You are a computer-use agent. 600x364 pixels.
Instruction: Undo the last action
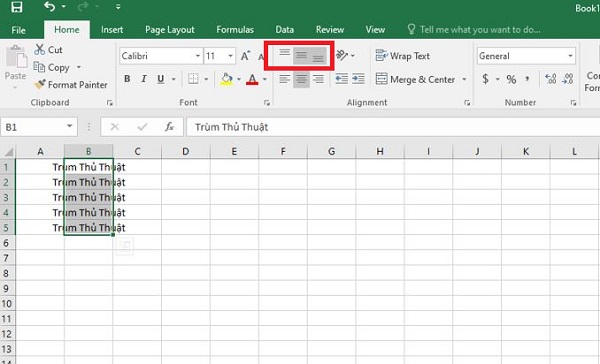[x=49, y=7]
